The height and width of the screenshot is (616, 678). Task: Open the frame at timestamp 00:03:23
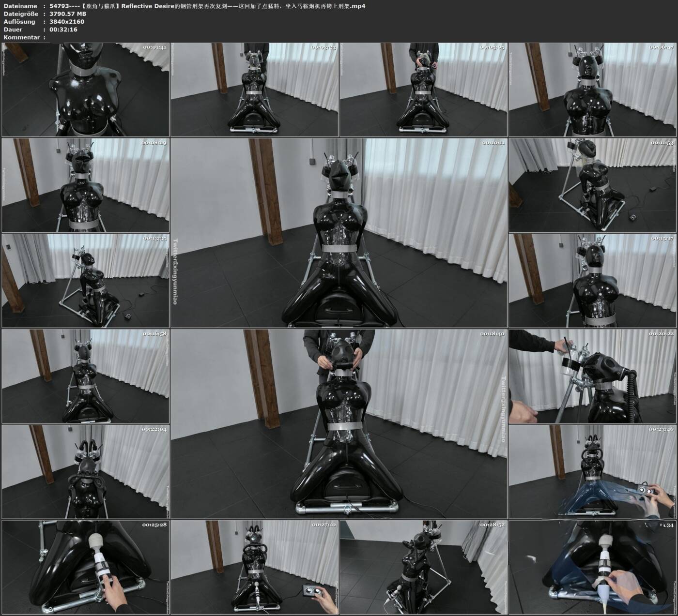[x=254, y=90]
